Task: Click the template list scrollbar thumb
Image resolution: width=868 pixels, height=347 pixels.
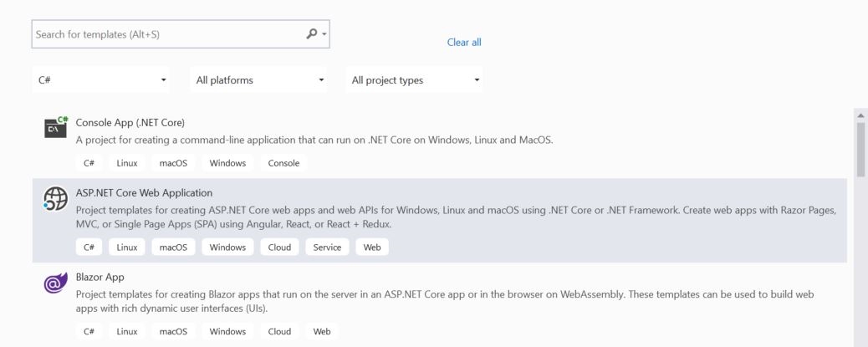Action: (x=860, y=150)
